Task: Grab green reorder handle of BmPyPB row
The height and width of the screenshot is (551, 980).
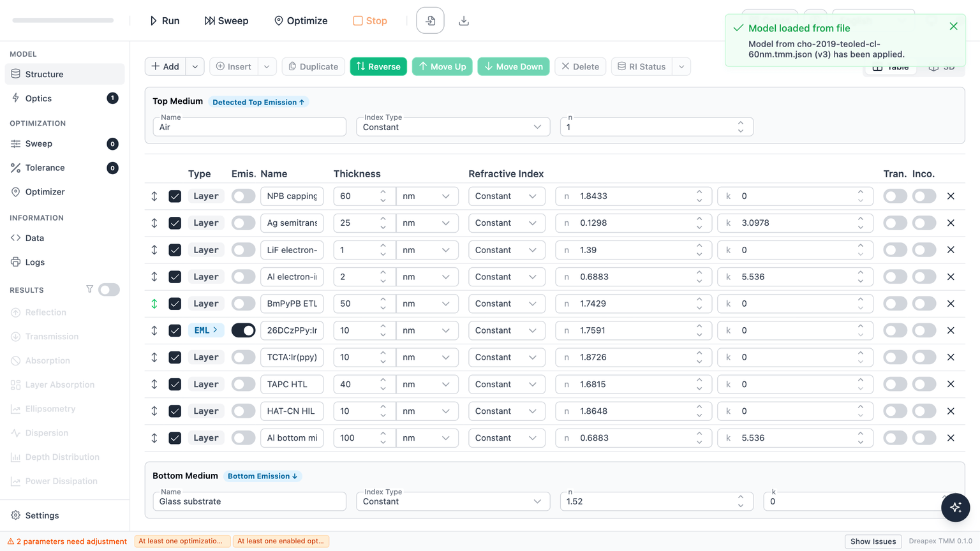Action: [x=154, y=304]
